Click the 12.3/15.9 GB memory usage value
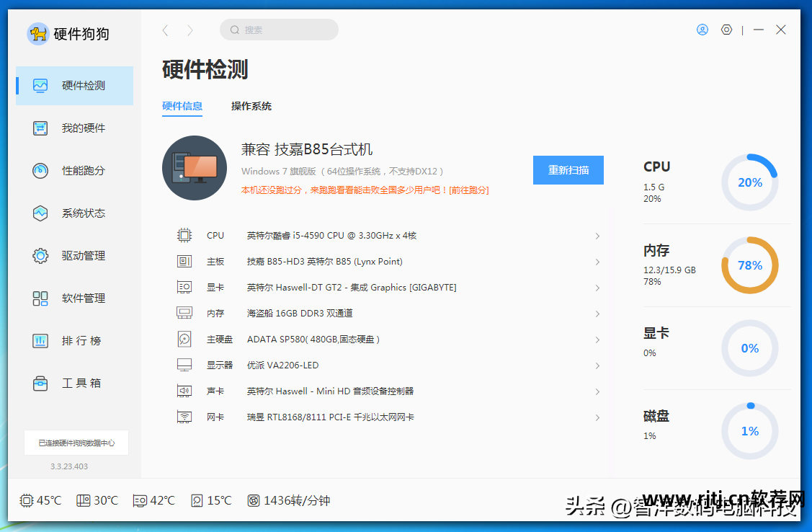812x532 pixels. tap(669, 270)
